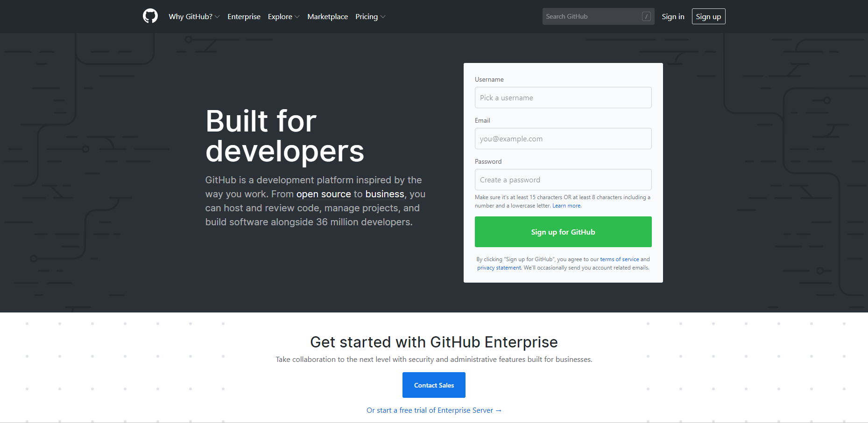The image size is (868, 423).
Task: Click the Pick a username field
Action: (x=563, y=97)
